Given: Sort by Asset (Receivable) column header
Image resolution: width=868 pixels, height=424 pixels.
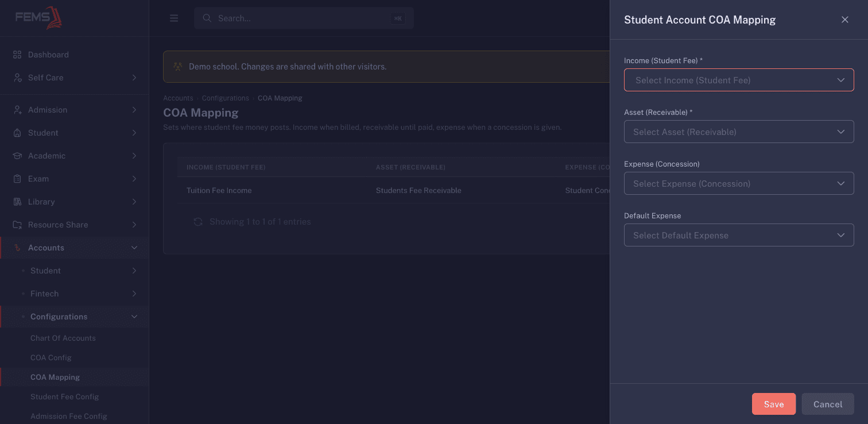Looking at the screenshot, I should (410, 167).
